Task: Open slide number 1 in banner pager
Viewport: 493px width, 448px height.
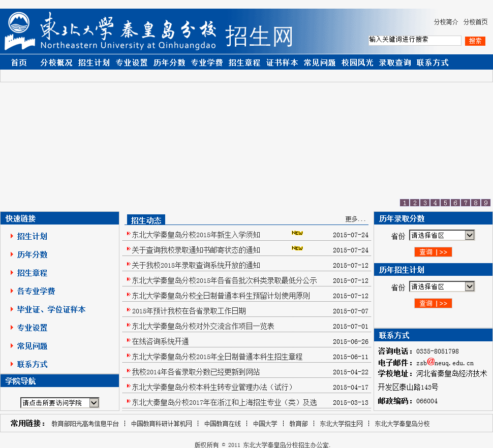Action: [405, 203]
